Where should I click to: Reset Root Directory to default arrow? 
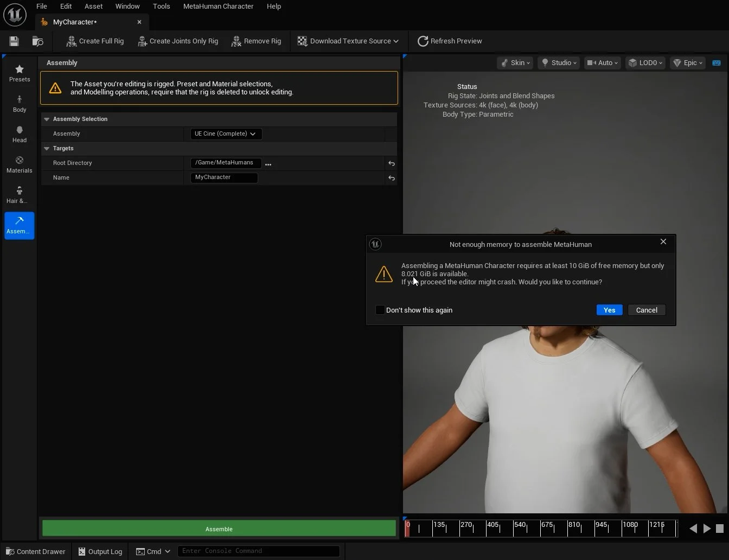pos(391,163)
